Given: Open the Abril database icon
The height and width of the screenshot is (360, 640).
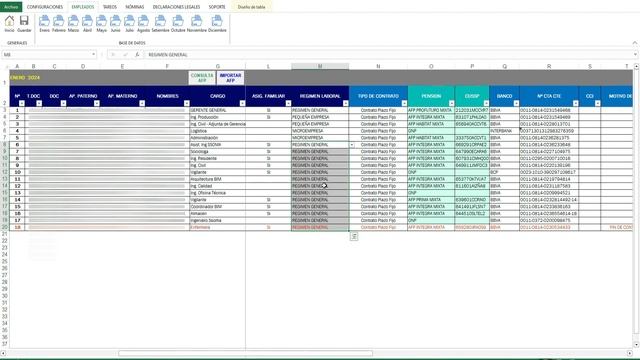Looking at the screenshot, I should 87,24.
